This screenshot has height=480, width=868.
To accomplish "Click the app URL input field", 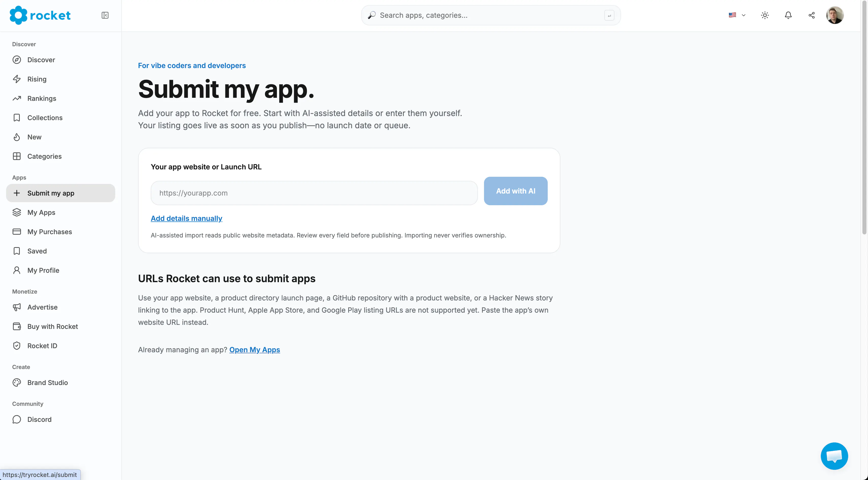I will coord(314,193).
